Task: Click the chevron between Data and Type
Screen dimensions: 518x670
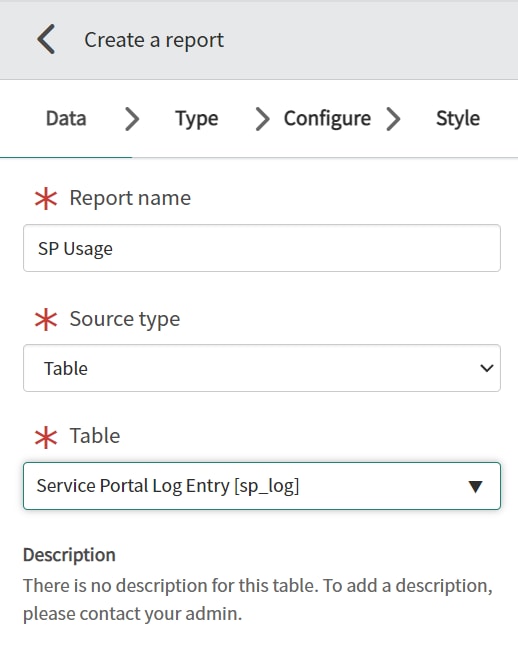Action: click(132, 119)
